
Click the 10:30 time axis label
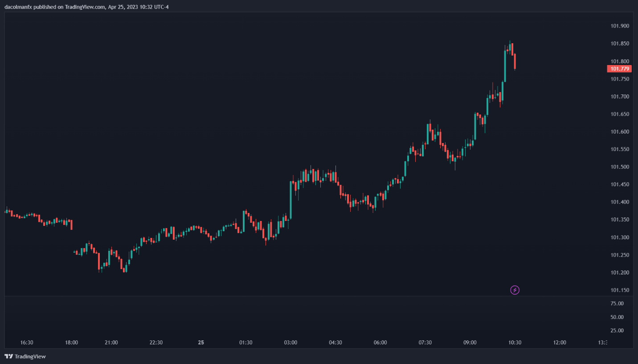point(515,343)
